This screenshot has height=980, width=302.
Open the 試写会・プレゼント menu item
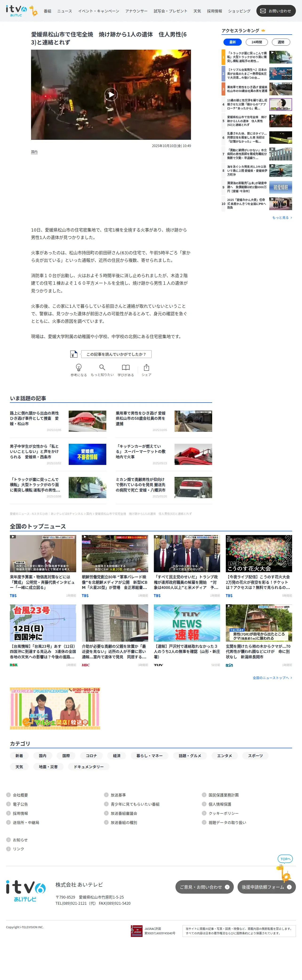pos(170,11)
